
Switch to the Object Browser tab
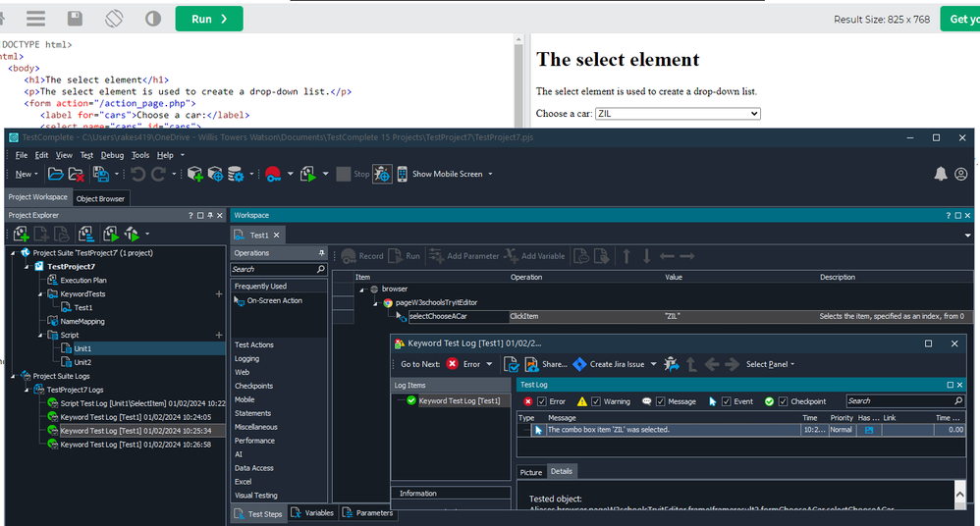coord(100,198)
